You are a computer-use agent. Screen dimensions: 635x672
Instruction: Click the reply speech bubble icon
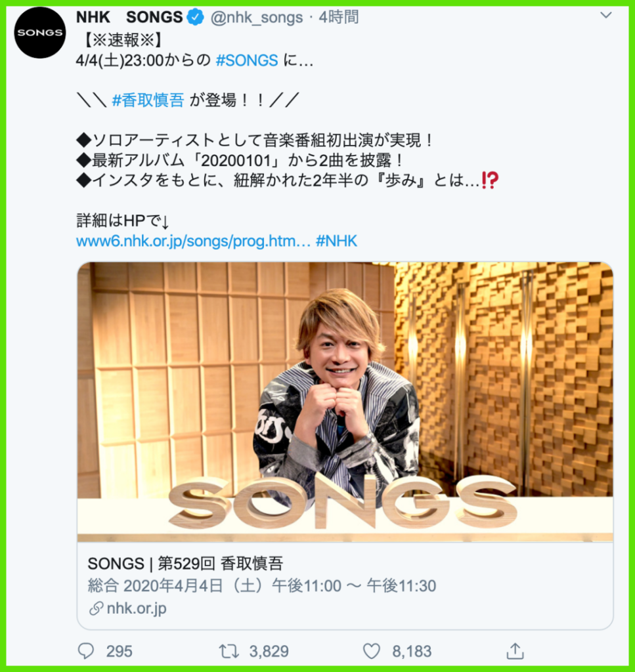[86, 651]
